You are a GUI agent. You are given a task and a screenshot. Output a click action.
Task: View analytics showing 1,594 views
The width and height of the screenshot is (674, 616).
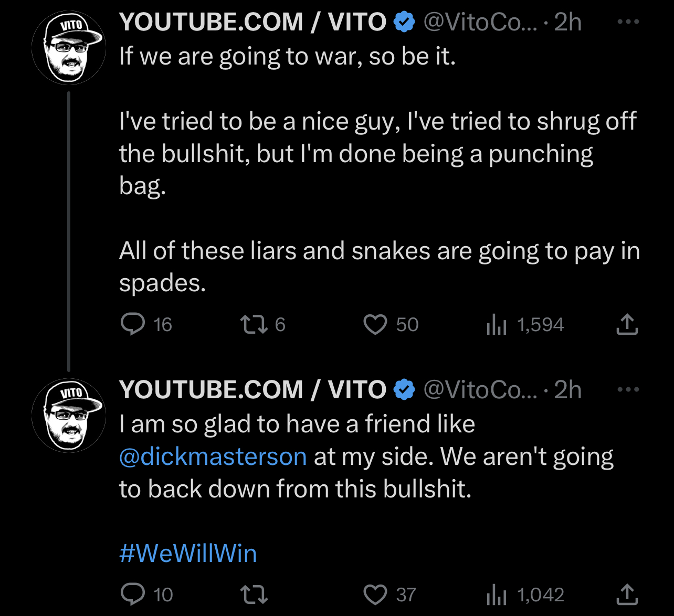click(496, 325)
